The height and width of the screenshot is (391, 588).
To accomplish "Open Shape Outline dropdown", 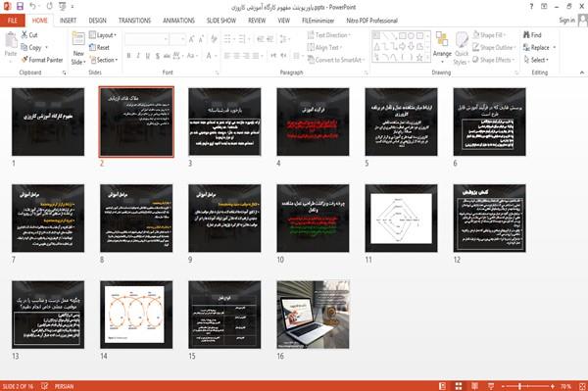I will tap(494, 47).
